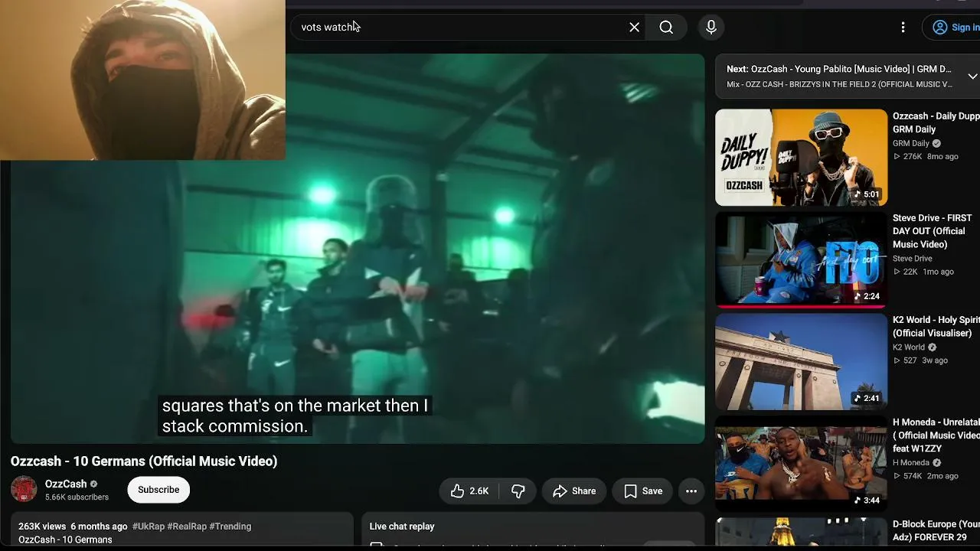The image size is (980, 551).
Task: Expand the Next up mix panel chevron
Action: point(972,77)
